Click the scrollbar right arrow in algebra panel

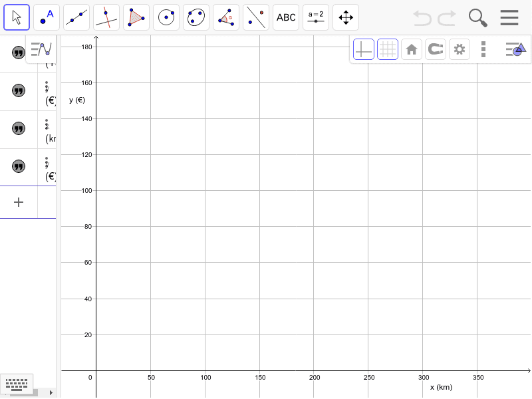coord(51,392)
